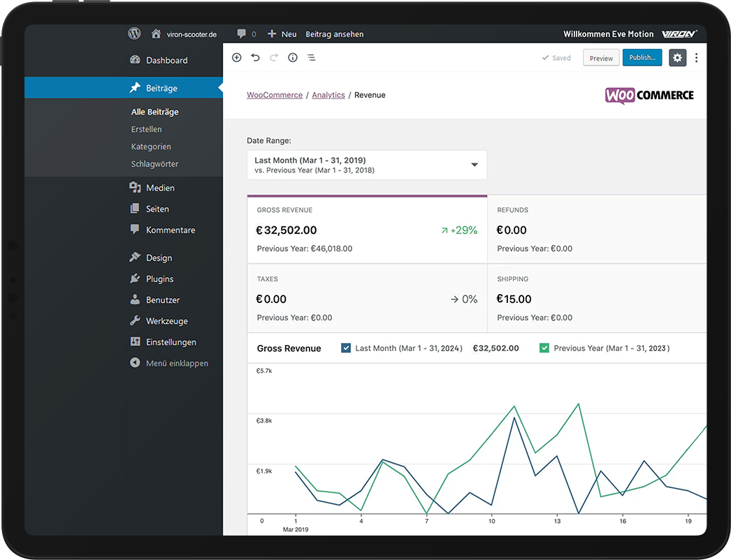Screen dimensions: 731x560
Task: Click Menü einklappen label
Action: coord(177,363)
